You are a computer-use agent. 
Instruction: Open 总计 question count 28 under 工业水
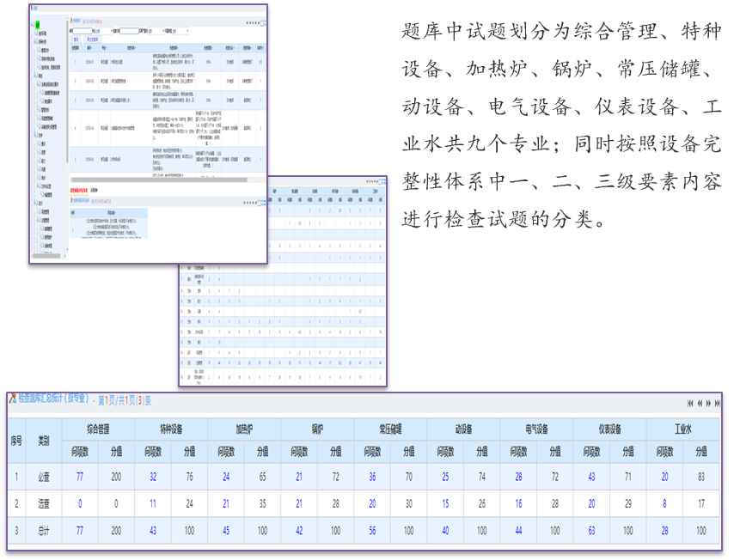[664, 531]
